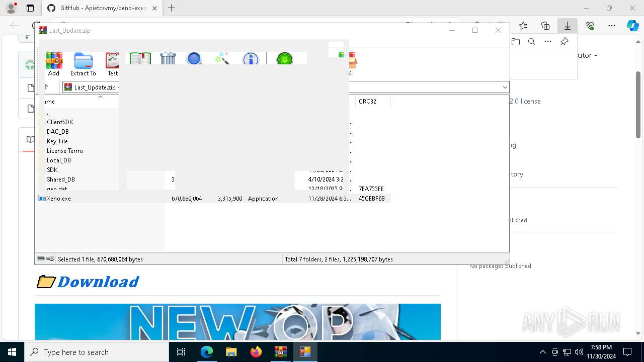
Task: Close the GitHub browser tab
Action: [x=154, y=8]
